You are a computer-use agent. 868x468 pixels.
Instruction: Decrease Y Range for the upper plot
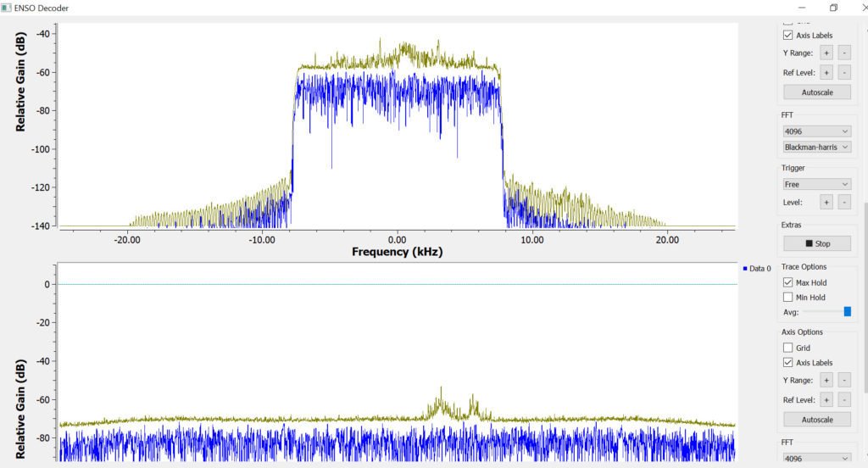(x=843, y=53)
